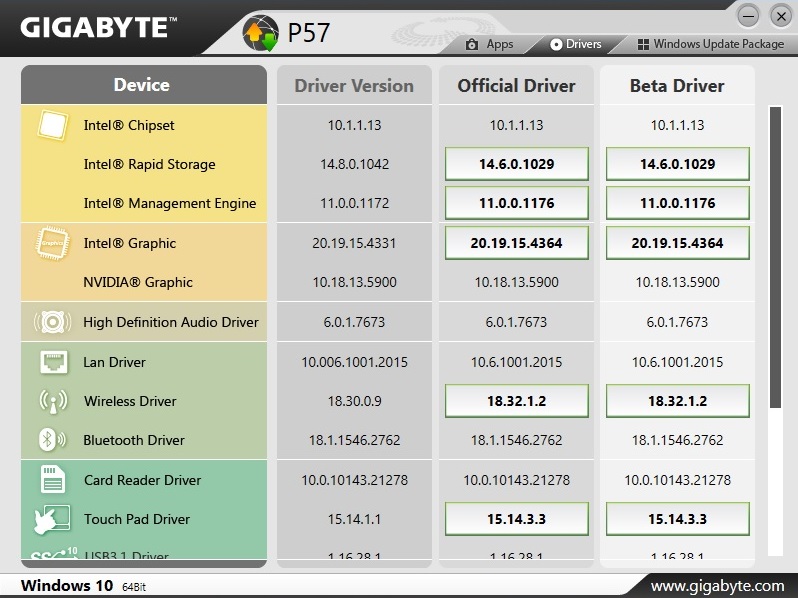
Task: Install beta Intel Rapid Storage driver 14.6.0.1029
Action: [x=677, y=164]
